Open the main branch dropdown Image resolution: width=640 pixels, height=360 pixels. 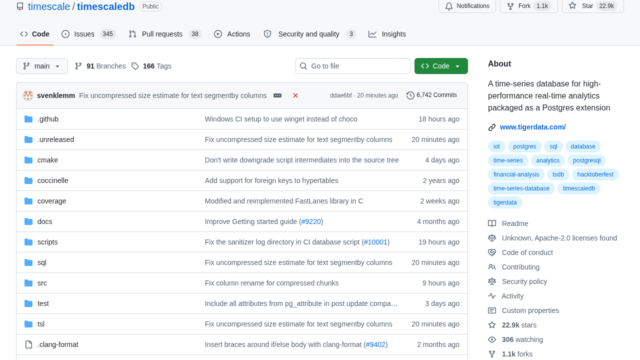[42, 66]
